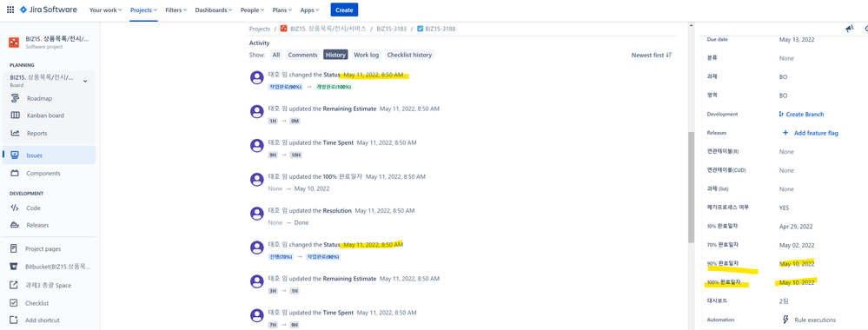Click the 10% 완료일자 value Apr 29, 2022

point(796,227)
